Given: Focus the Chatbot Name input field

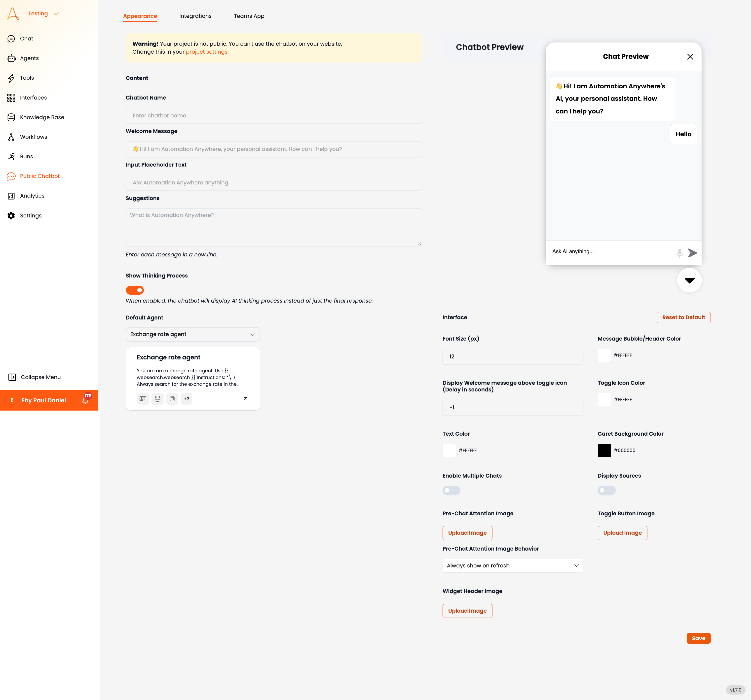Looking at the screenshot, I should pyautogui.click(x=273, y=115).
